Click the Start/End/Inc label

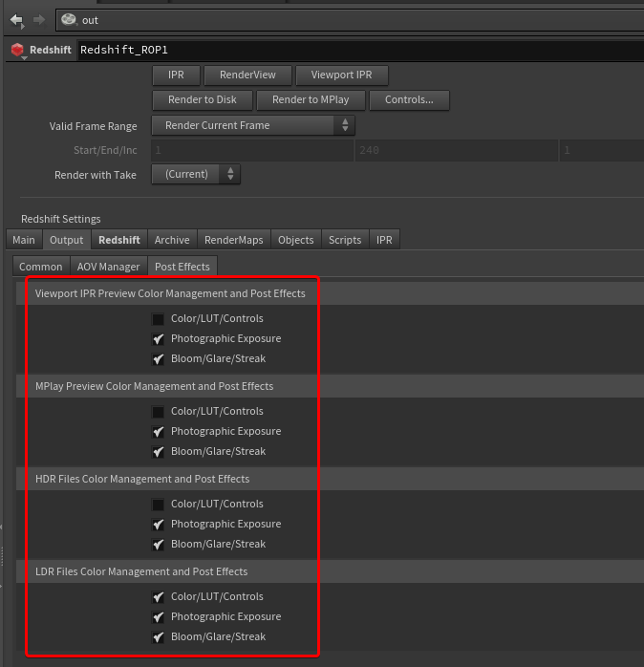click(x=105, y=150)
